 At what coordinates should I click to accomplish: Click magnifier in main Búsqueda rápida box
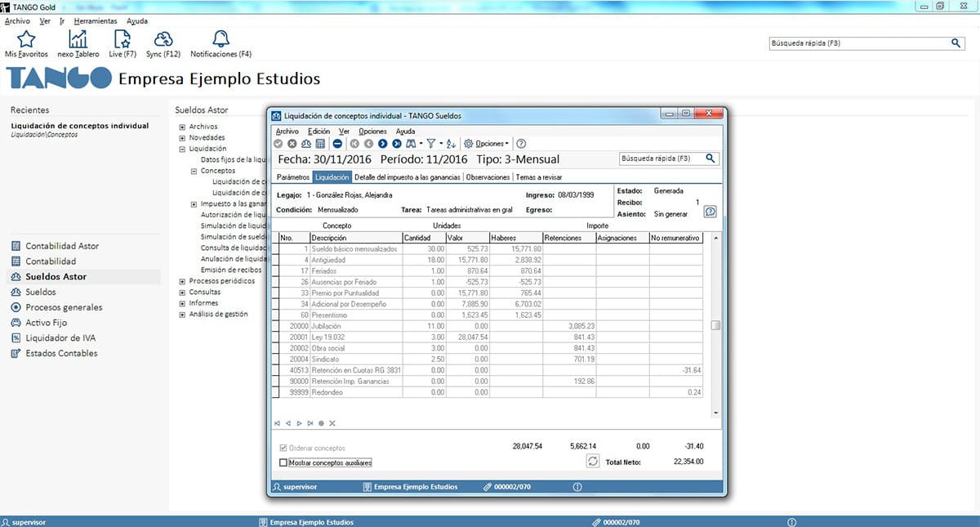pos(956,42)
